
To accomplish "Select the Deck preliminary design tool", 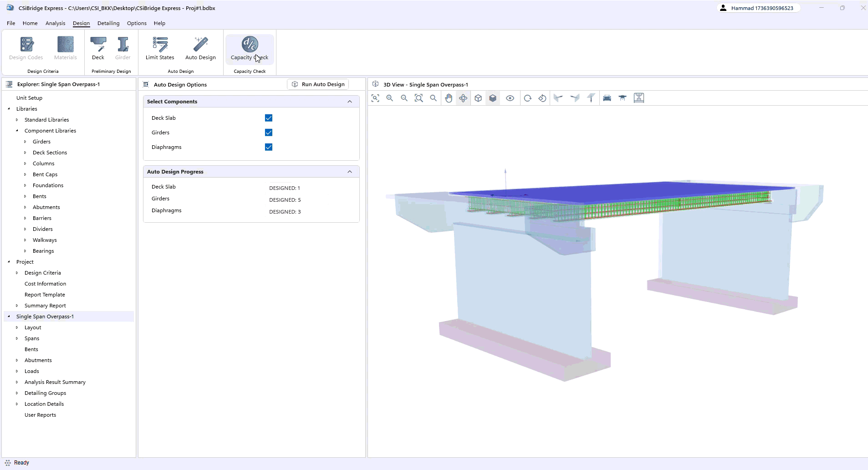I will pos(98,48).
